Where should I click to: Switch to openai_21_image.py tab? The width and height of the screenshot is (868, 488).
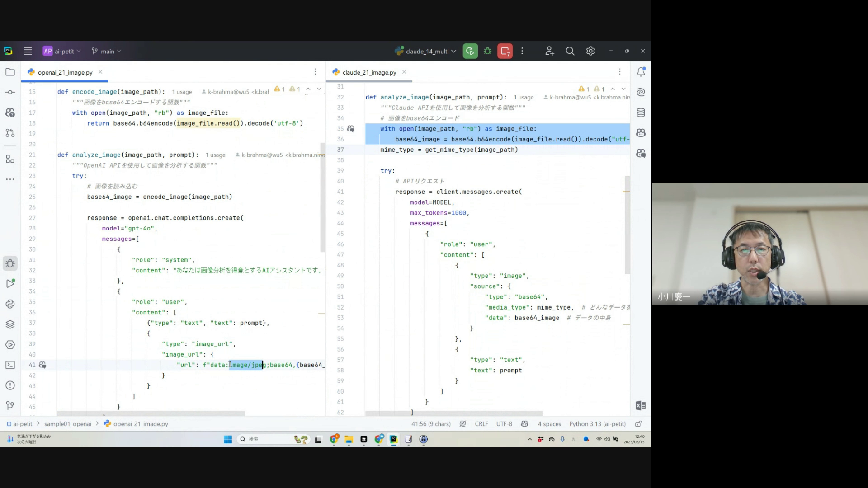[65, 72]
